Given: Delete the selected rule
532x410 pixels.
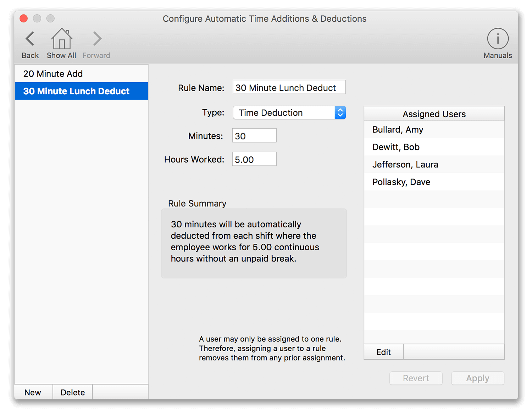Looking at the screenshot, I should [72, 392].
